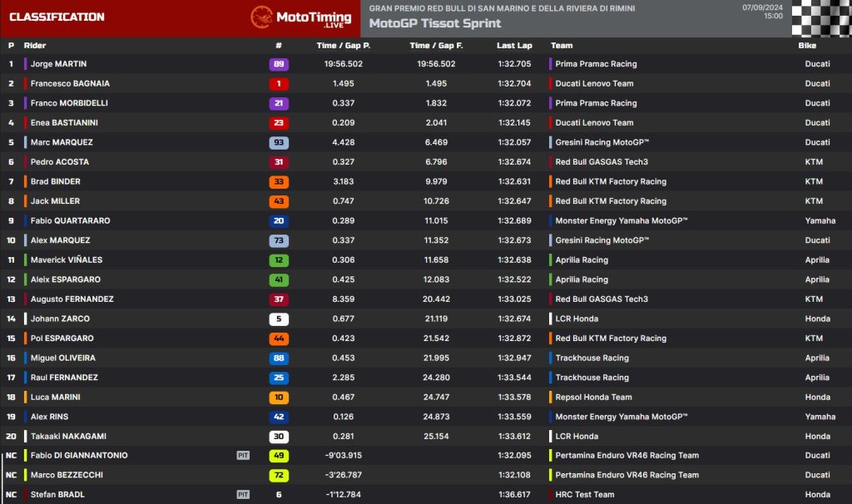The height and width of the screenshot is (504, 852).
Task: Click Bagnaia's Ducati Lenovo Team cell
Action: click(594, 84)
